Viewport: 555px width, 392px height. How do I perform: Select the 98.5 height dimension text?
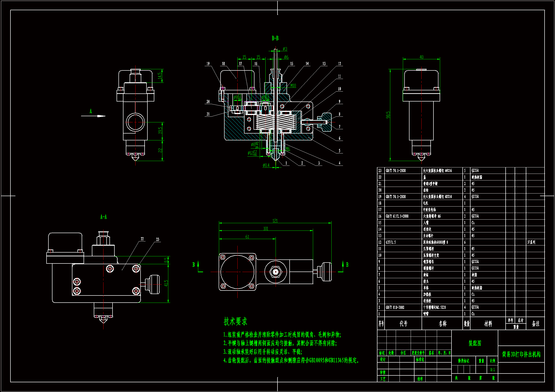click(388, 115)
